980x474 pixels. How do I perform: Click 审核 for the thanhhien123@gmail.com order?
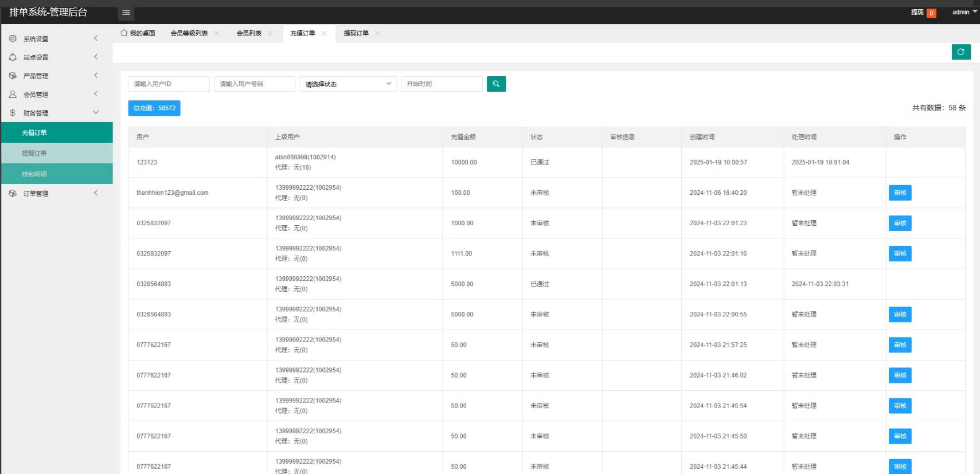point(900,193)
